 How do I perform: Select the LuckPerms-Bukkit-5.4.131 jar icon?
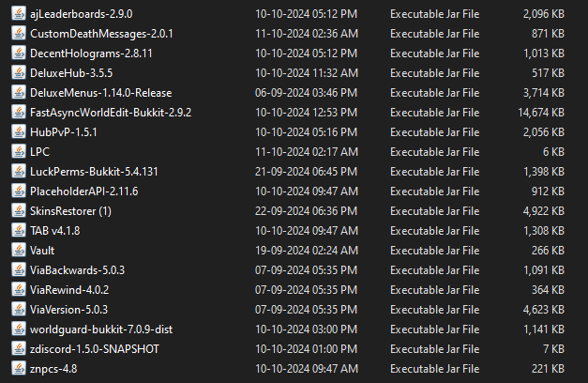[19, 171]
